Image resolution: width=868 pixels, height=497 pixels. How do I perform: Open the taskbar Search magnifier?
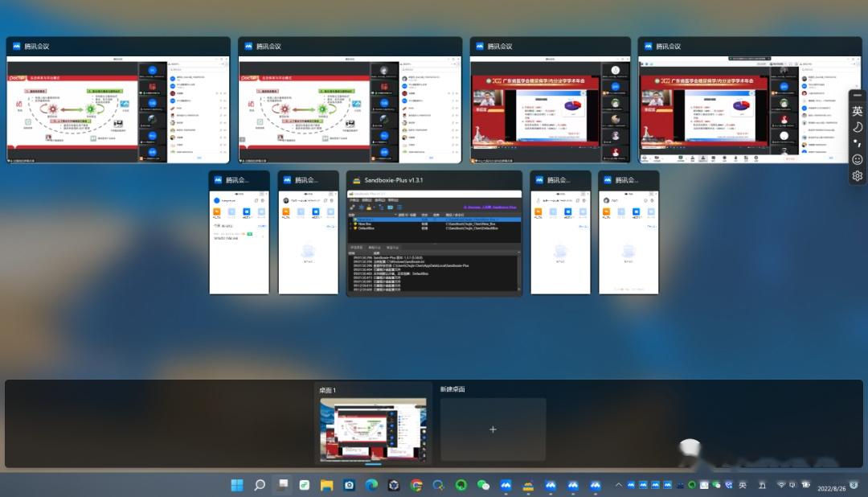(x=259, y=485)
